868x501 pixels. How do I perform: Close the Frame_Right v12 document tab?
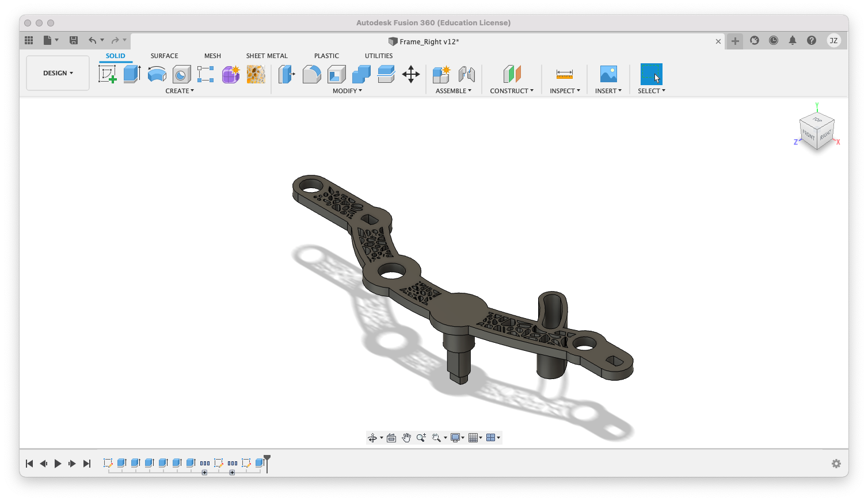[718, 41]
